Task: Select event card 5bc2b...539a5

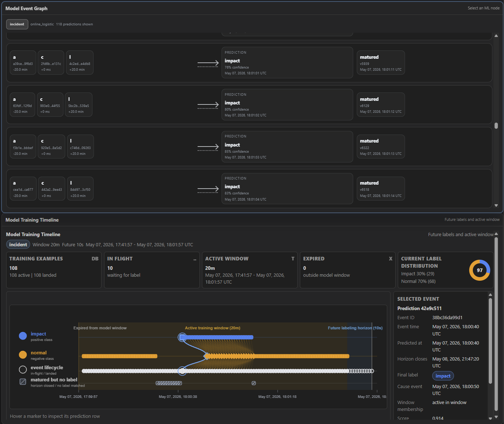Action: pyautogui.click(x=79, y=105)
